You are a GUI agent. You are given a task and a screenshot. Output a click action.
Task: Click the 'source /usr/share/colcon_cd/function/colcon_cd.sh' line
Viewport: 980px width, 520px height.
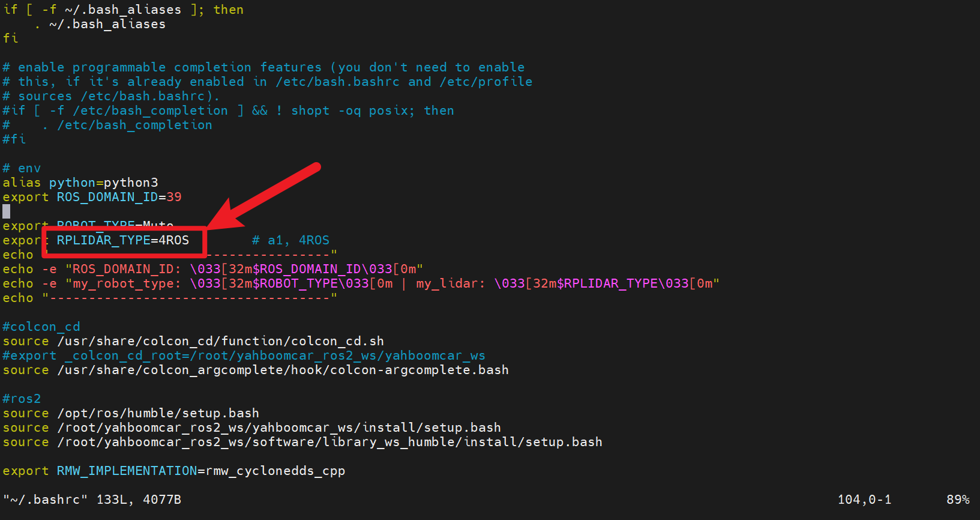(x=193, y=341)
